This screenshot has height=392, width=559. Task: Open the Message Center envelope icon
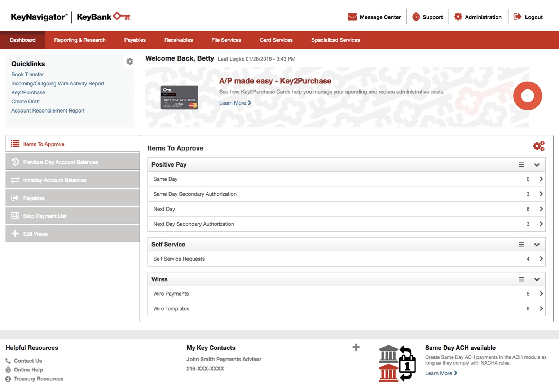tap(352, 17)
